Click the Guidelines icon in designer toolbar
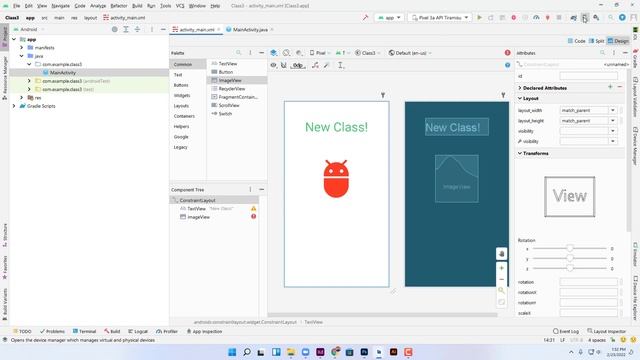The width and height of the screenshot is (640, 360). 341,65
